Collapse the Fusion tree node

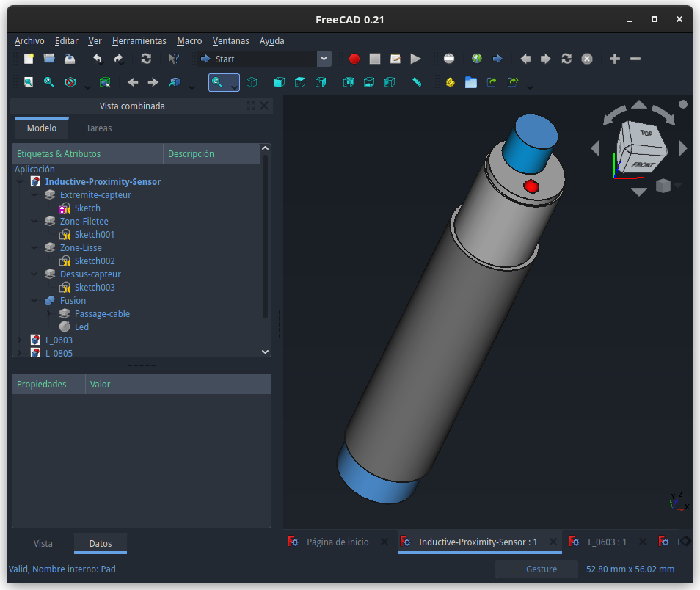pos(34,301)
